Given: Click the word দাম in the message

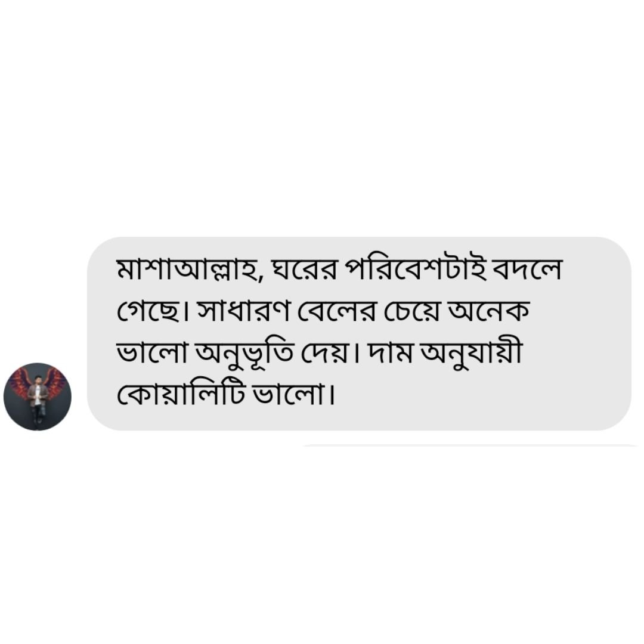Looking at the screenshot, I should click(x=390, y=353).
